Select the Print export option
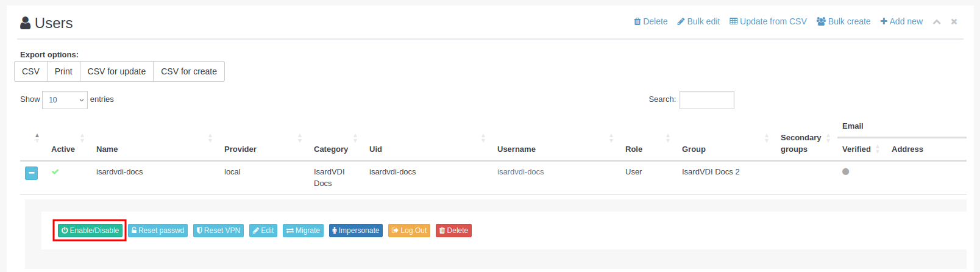Viewport: 980px width, 272px height. click(63, 71)
